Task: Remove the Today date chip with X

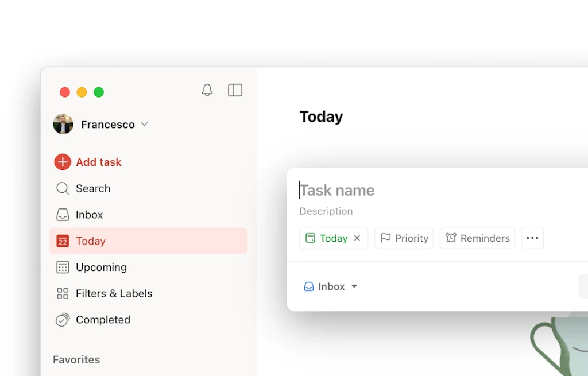Action: (358, 238)
